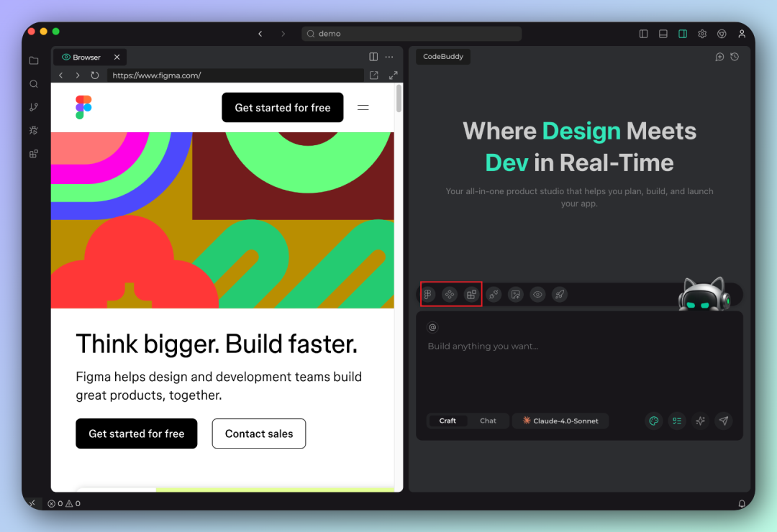Click the image upload icon in CodeBuddy toolbar
The image size is (777, 532).
[x=515, y=295]
